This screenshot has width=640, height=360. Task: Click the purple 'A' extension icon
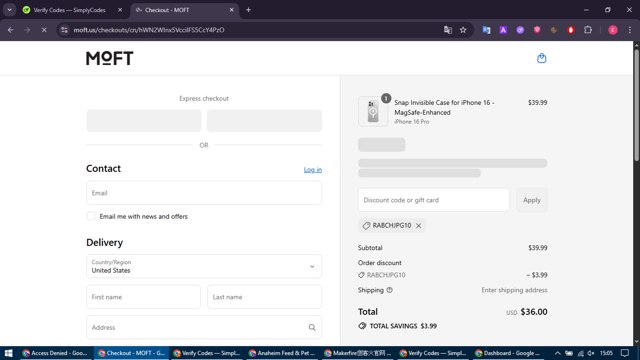pos(503,30)
